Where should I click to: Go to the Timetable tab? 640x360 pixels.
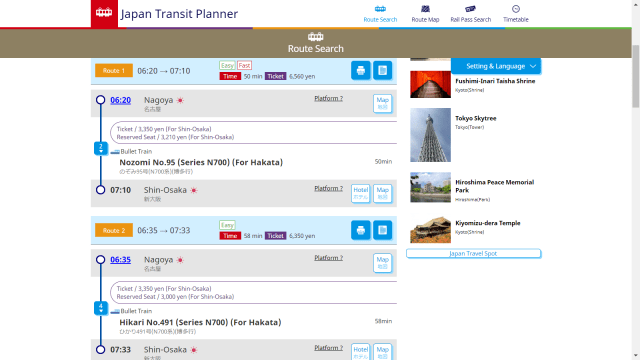[x=516, y=14]
